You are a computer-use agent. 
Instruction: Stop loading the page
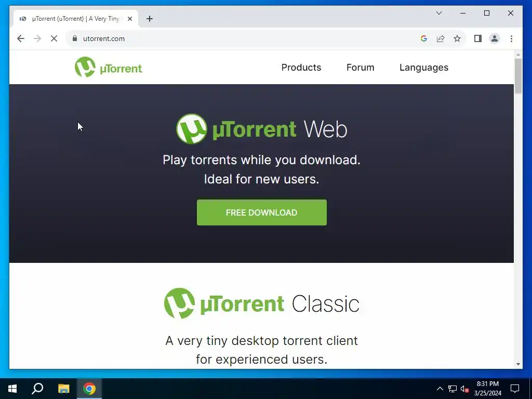pos(54,38)
